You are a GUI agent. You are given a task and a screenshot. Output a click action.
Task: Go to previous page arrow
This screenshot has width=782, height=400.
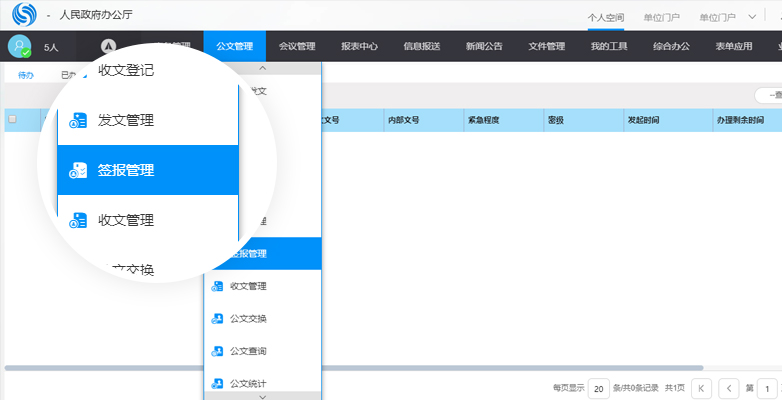730,388
